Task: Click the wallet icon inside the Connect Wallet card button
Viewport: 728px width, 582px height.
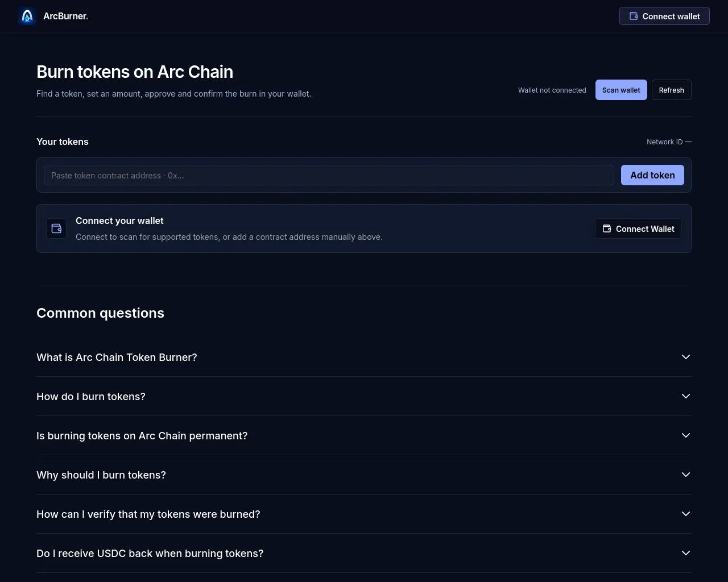Action: 607,228
